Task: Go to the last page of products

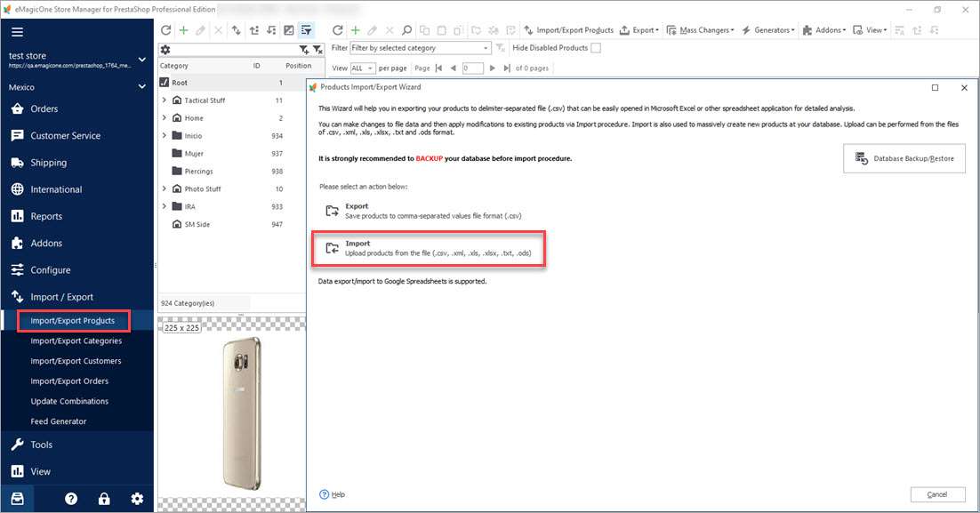Action: click(x=507, y=68)
